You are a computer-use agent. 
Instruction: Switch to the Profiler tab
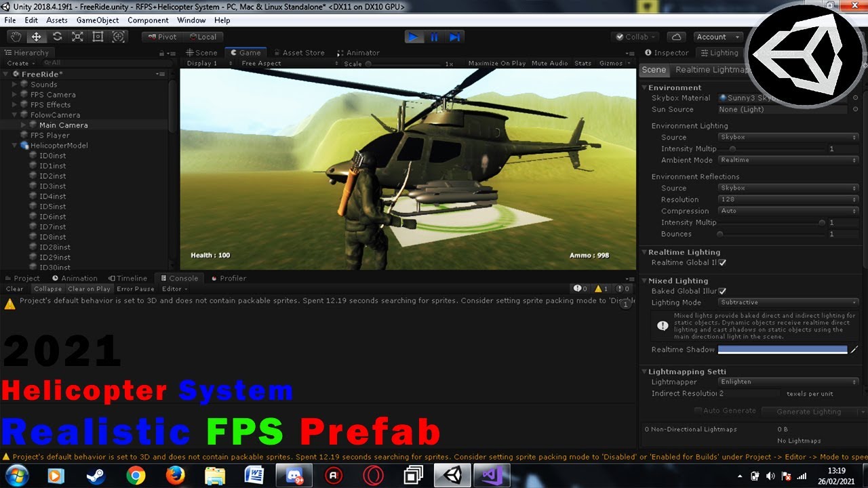tap(229, 278)
